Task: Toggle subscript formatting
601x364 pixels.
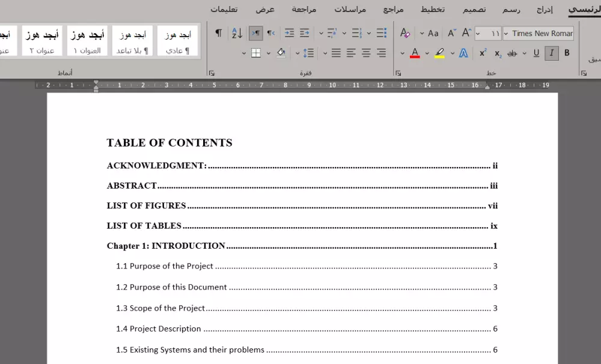Action: pos(498,53)
